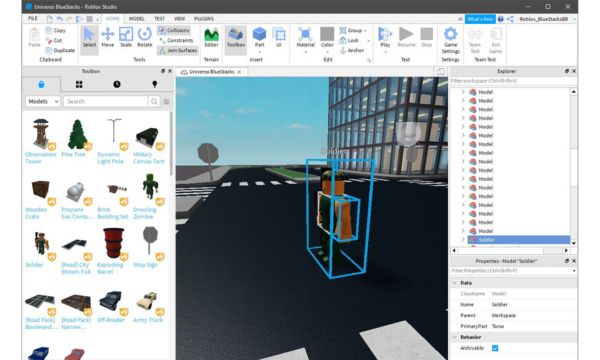Open Game Settings

tap(450, 41)
